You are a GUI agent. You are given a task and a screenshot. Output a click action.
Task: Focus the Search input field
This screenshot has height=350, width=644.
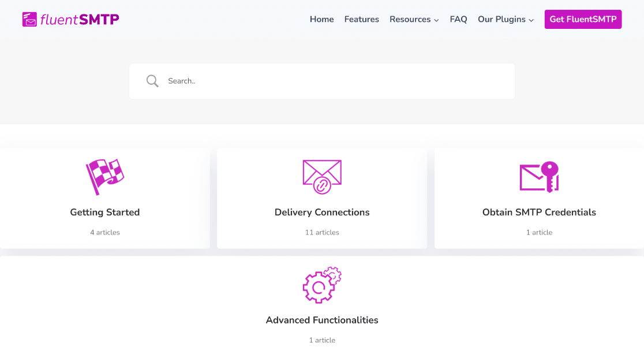322,81
